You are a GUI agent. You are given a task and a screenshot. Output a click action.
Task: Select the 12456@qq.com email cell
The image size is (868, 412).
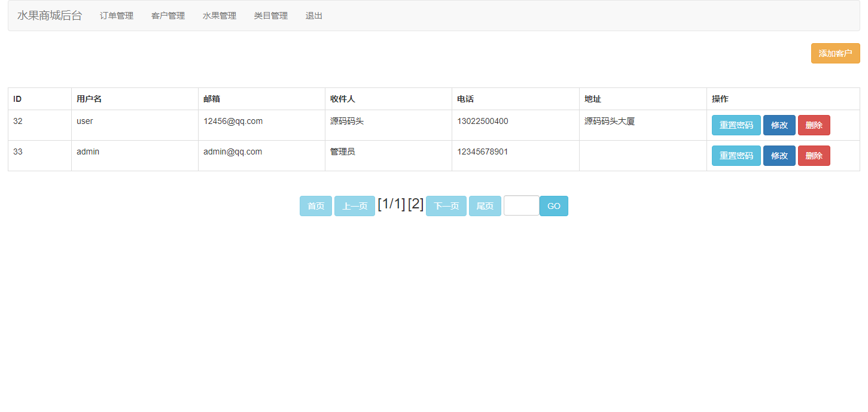(x=233, y=121)
